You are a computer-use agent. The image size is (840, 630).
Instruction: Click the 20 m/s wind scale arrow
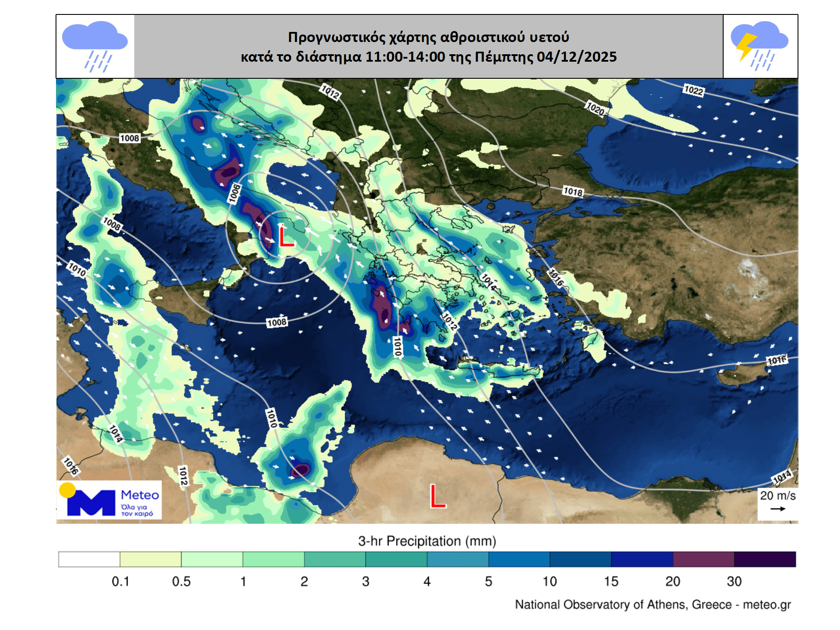778,509
